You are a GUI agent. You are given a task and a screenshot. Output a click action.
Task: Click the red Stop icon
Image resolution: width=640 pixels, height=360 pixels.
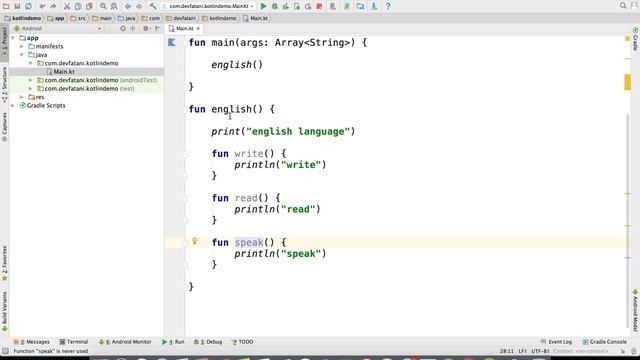click(x=320, y=6)
